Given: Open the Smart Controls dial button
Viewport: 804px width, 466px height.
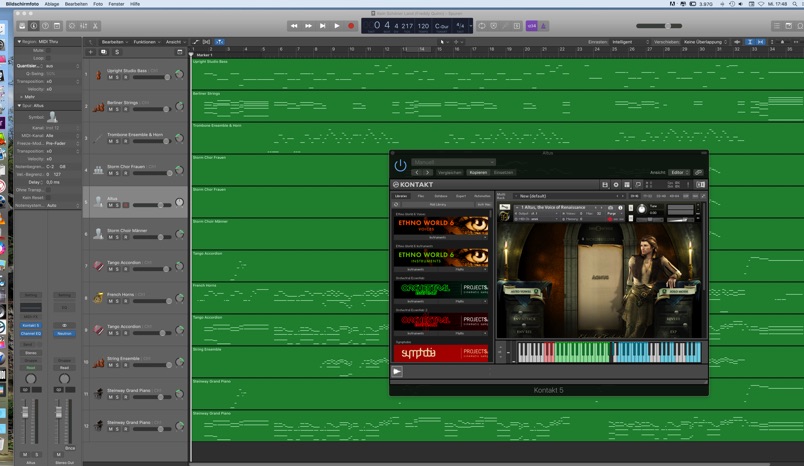Looking at the screenshot, I should click(x=72, y=26).
